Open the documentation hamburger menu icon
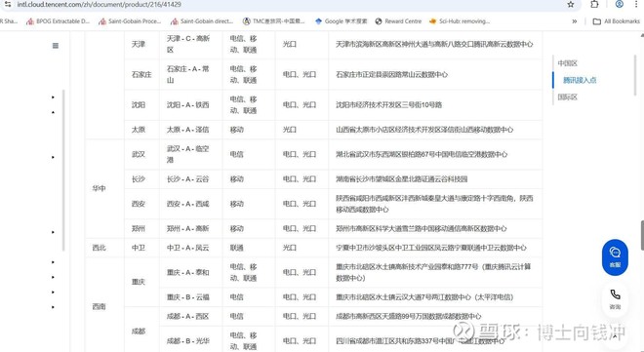Image resolution: width=644 pixels, height=352 pixels. [56, 46]
